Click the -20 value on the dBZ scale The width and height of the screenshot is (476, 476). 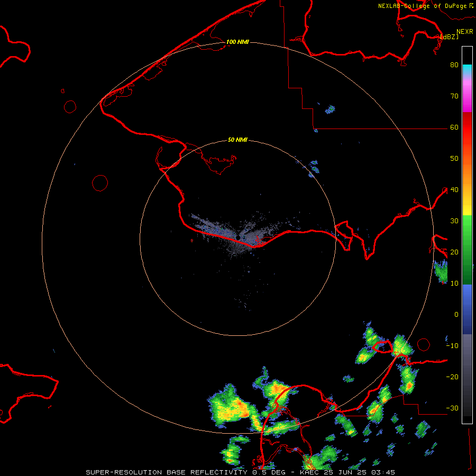pos(452,377)
